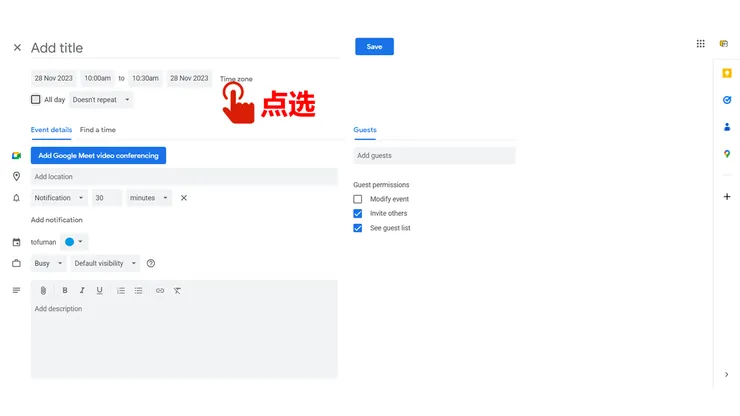
Task: Enable Modify event guest permission
Action: tap(358, 199)
